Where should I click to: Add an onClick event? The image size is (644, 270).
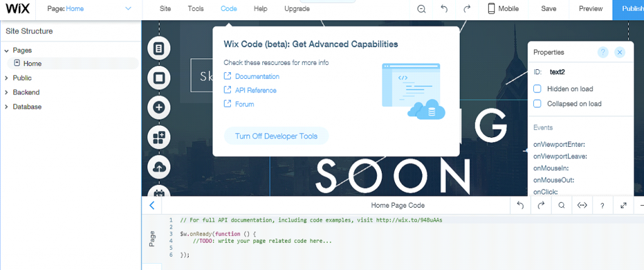point(545,192)
